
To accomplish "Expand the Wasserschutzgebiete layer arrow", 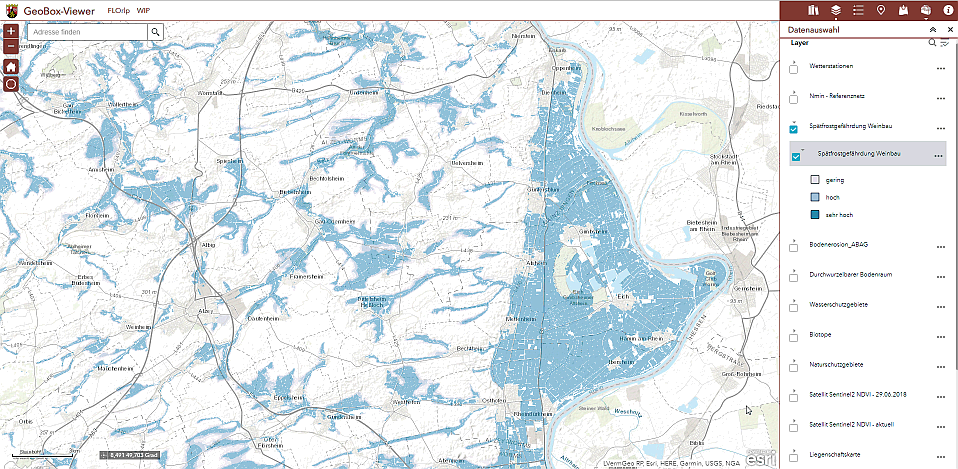I will click(x=793, y=300).
